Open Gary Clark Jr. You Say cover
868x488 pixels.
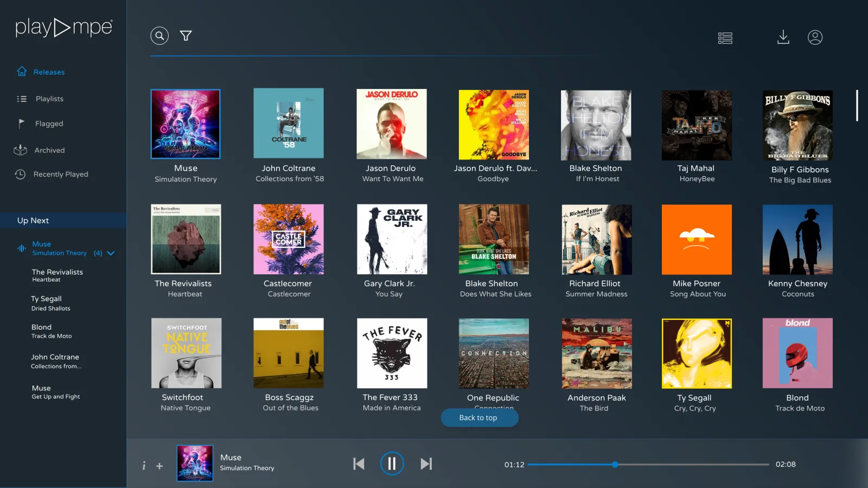pyautogui.click(x=392, y=239)
